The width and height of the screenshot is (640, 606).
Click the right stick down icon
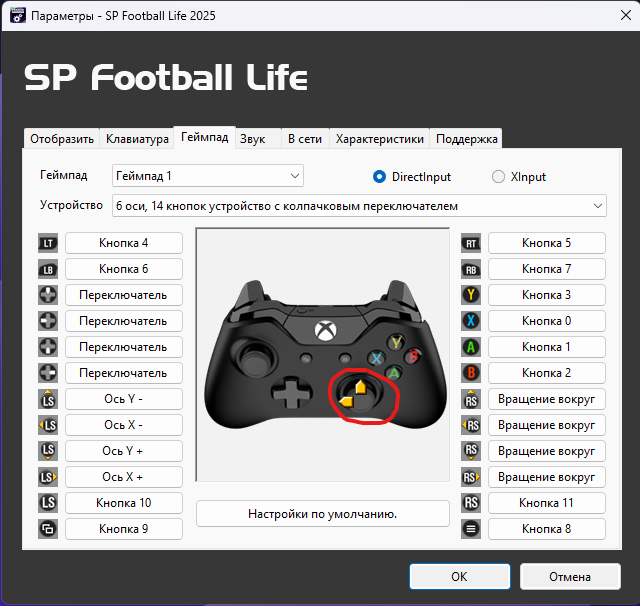click(471, 451)
